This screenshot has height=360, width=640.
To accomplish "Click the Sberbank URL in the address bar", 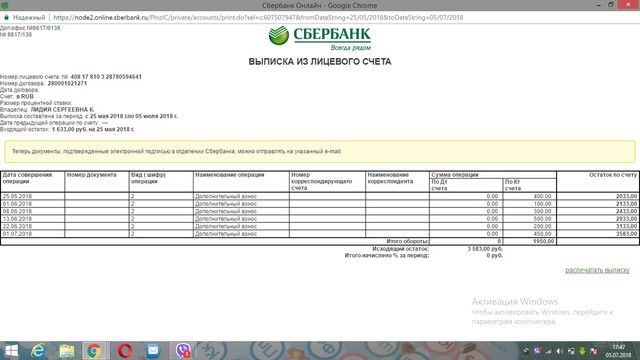I will pos(258,18).
